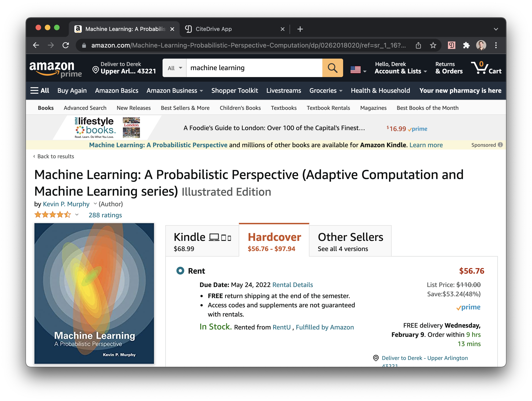Open the US flag language dropdown
The width and height of the screenshot is (532, 401).
point(358,70)
